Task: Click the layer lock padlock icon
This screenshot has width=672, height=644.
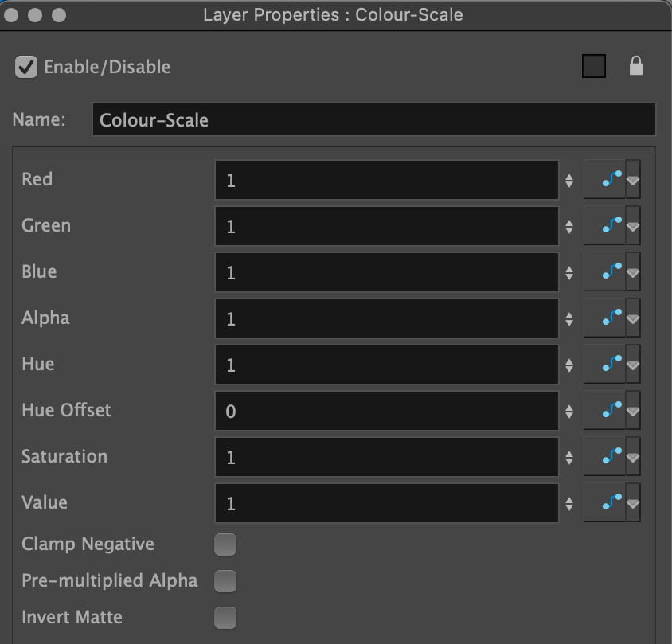Action: [x=635, y=67]
